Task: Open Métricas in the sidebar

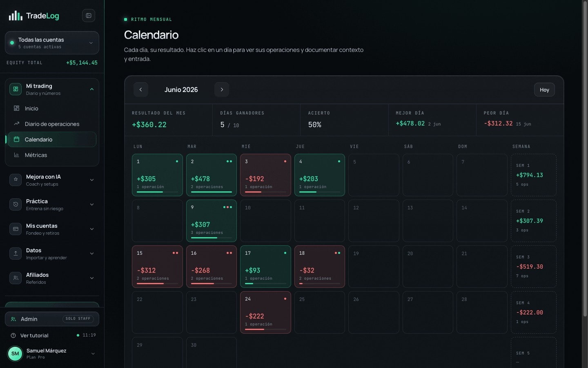Action: click(52, 155)
